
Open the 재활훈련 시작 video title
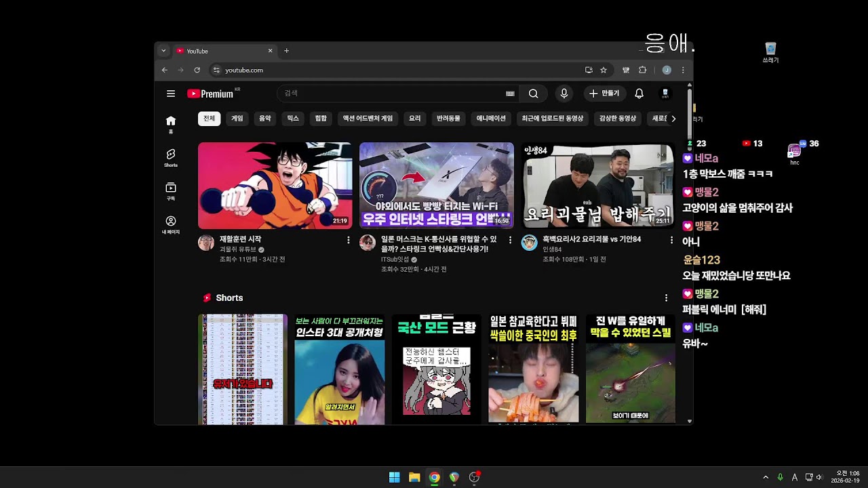pyautogui.click(x=240, y=239)
